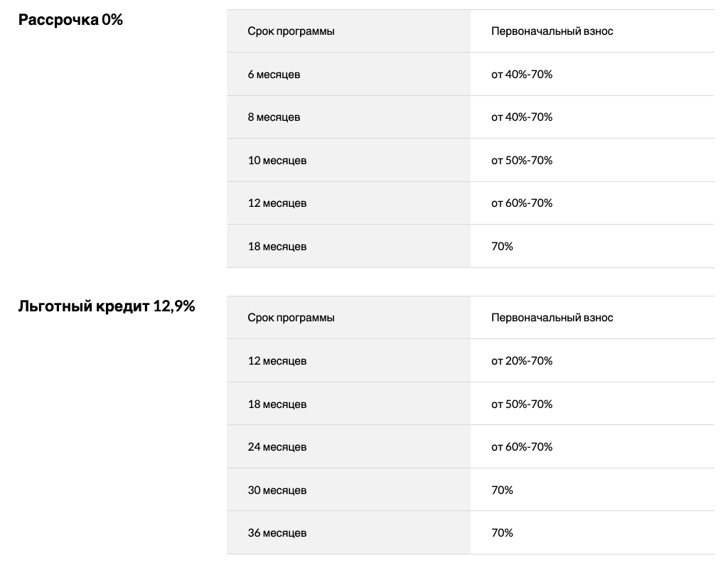Click the 'Рассрочка 0%' heading
The width and height of the screenshot is (728, 563).
(70, 20)
